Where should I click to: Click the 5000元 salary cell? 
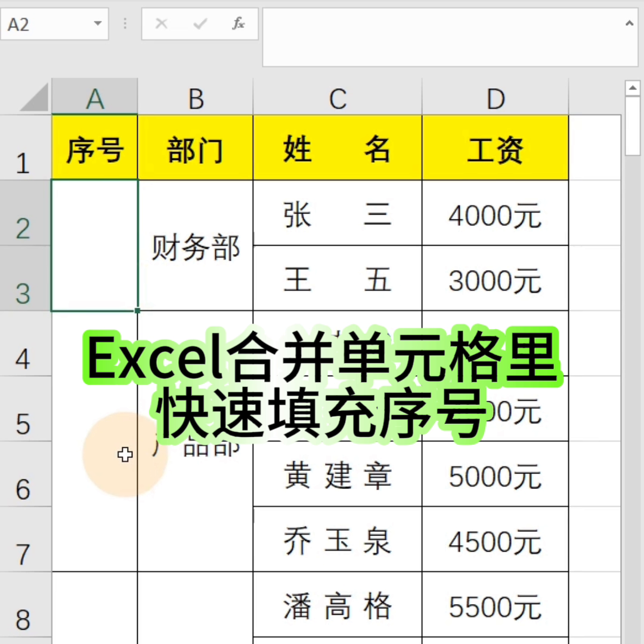496,474
